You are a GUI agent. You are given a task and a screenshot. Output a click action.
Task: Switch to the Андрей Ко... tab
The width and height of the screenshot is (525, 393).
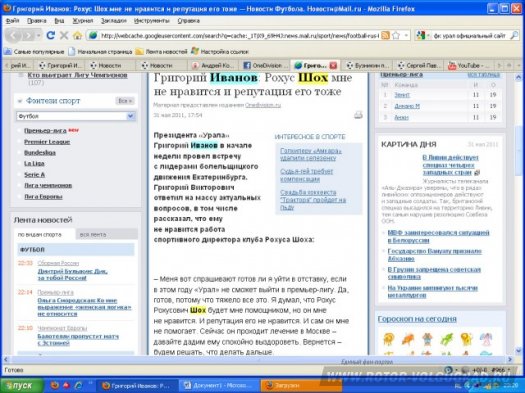tap(213, 66)
